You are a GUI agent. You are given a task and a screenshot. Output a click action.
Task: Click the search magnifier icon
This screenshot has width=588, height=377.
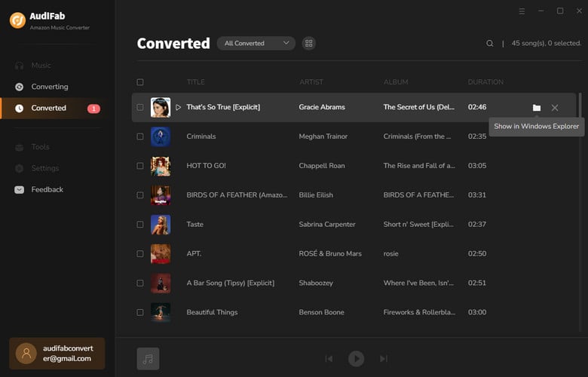pos(490,44)
